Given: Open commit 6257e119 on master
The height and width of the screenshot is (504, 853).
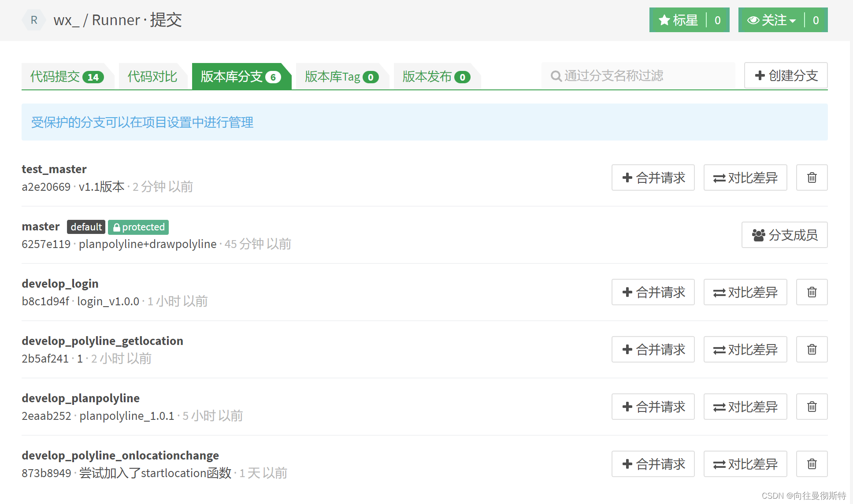Looking at the screenshot, I should coord(46,244).
